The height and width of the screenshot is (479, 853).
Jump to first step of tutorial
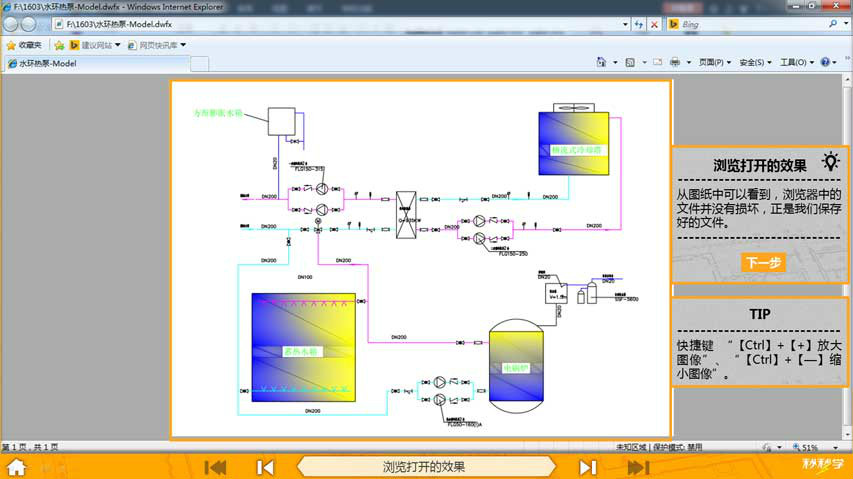point(215,467)
